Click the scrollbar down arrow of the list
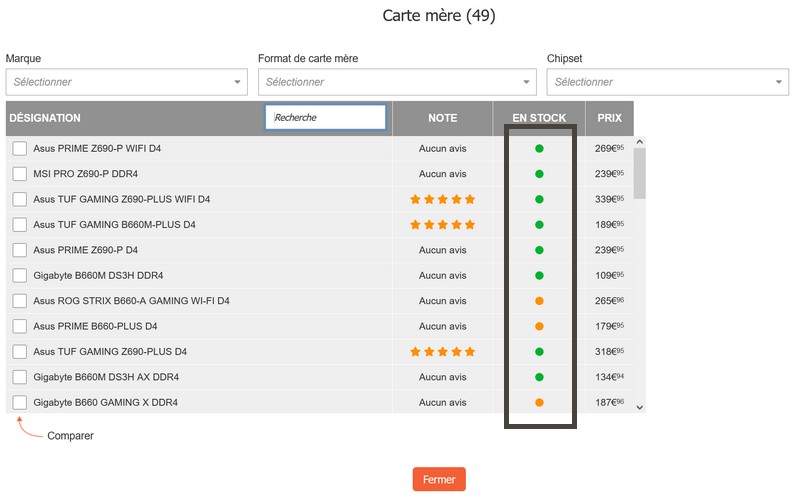 (x=640, y=407)
